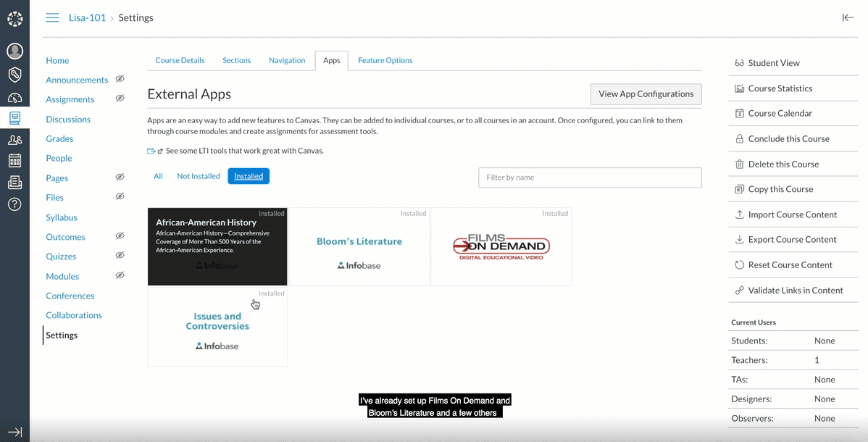Click copy icon beside Copy this Course
868x442 pixels.
(x=739, y=189)
